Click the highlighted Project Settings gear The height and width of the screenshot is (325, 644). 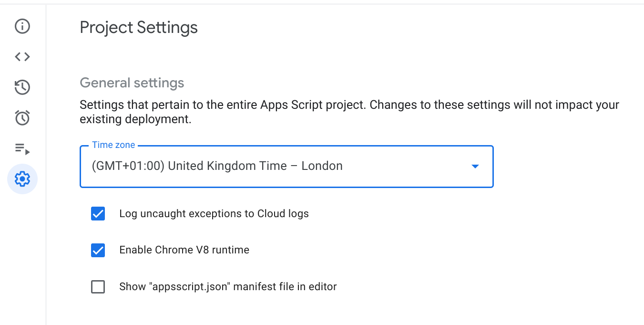(x=22, y=179)
